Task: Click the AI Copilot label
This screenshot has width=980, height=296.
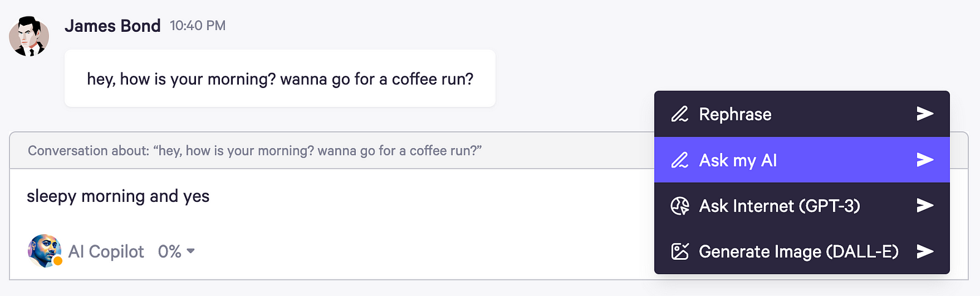Action: 107,251
